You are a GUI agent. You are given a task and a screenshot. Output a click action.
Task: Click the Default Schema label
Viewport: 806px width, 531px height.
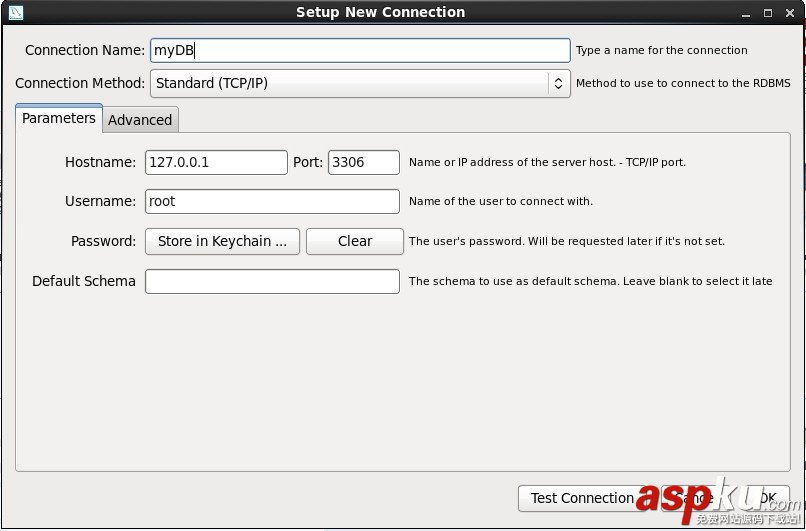[84, 281]
